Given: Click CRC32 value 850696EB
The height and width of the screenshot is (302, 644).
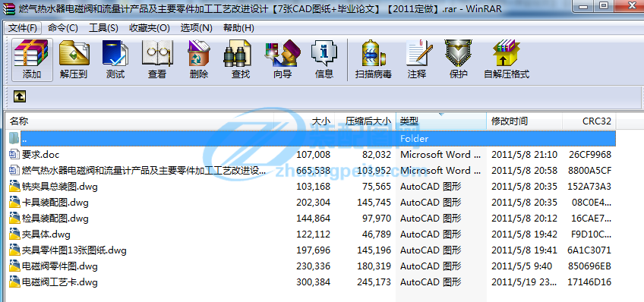Looking at the screenshot, I should 590,266.
